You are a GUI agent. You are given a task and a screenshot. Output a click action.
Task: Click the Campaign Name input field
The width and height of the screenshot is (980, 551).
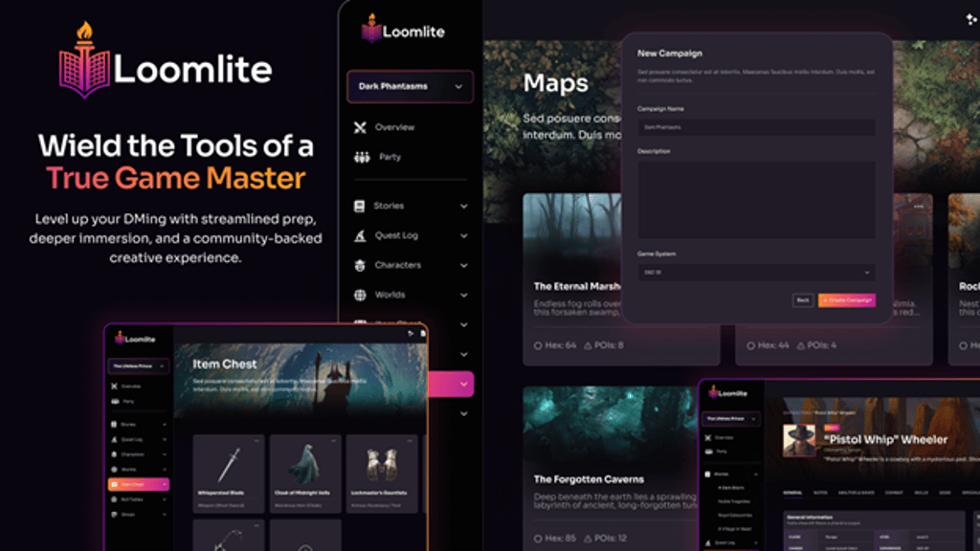coord(756,127)
